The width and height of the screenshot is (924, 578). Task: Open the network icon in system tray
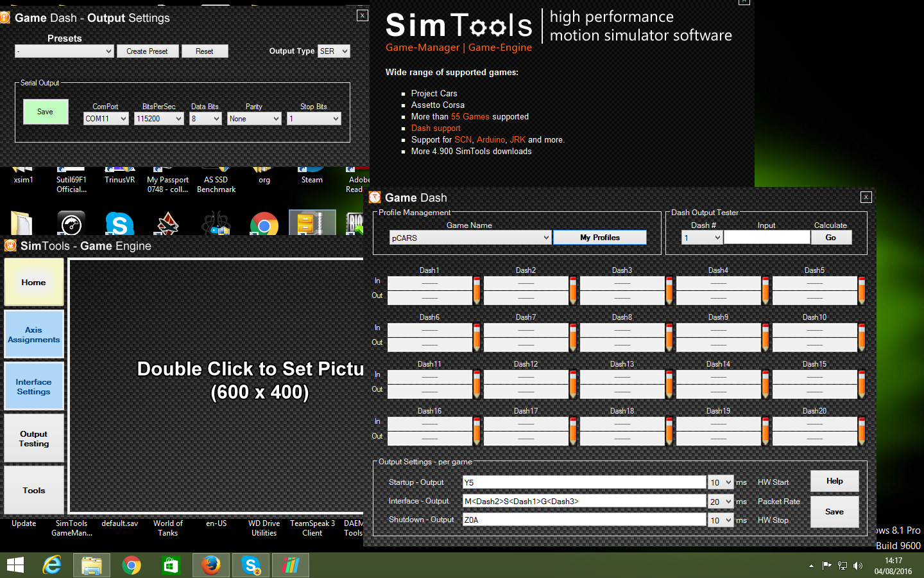[843, 566]
